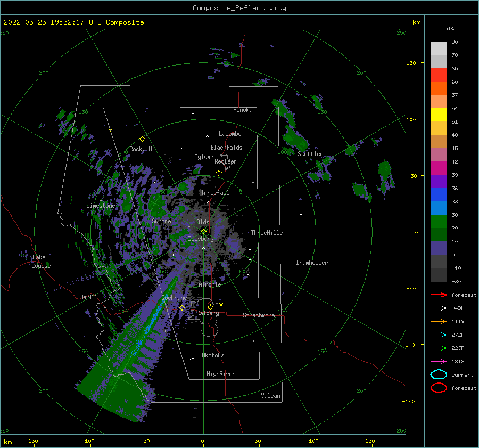Click the red forecast arrow in legend
The height and width of the screenshot is (448, 479).
click(439, 295)
